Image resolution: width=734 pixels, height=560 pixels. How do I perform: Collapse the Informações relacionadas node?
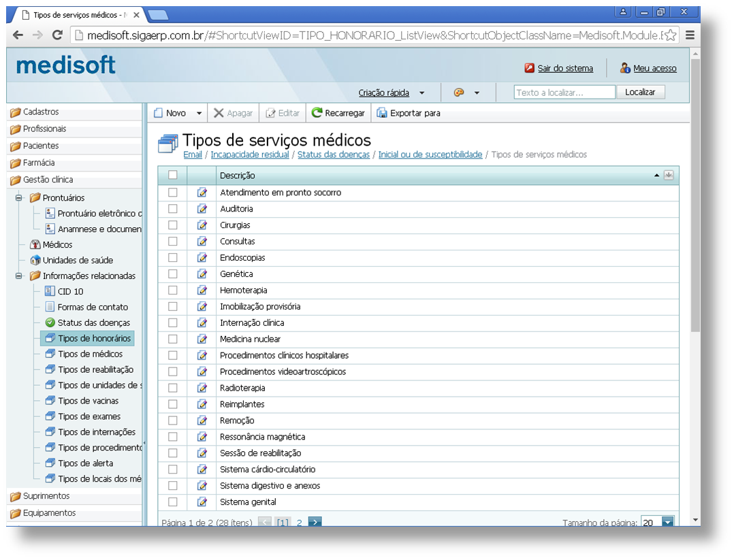tap(19, 276)
